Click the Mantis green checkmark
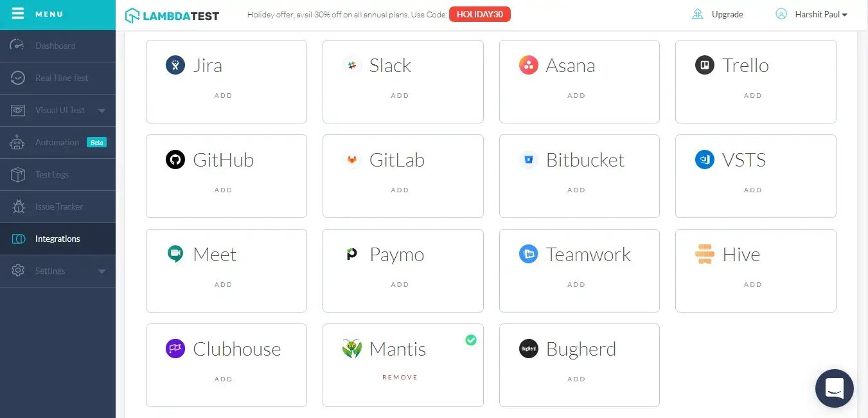Viewport: 868px width, 418px height. [x=471, y=340]
